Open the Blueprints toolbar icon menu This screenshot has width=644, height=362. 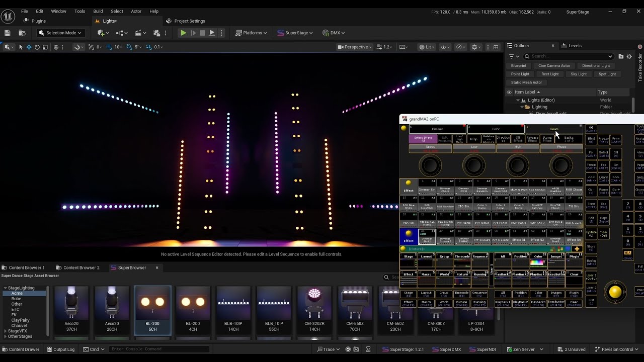click(x=121, y=33)
